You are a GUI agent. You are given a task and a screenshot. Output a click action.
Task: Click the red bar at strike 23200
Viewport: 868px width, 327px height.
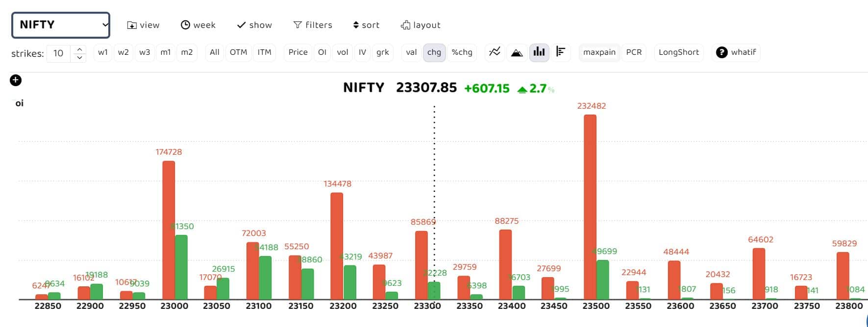tap(337, 246)
